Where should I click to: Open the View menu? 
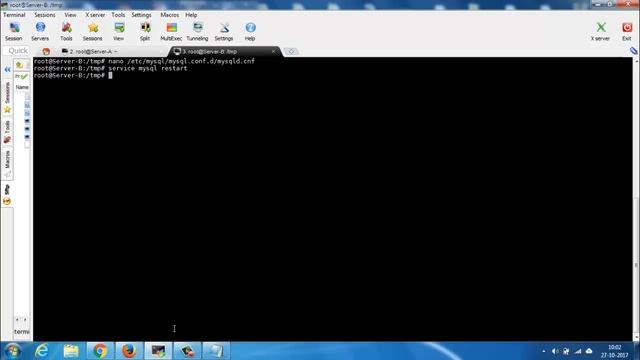[70, 15]
